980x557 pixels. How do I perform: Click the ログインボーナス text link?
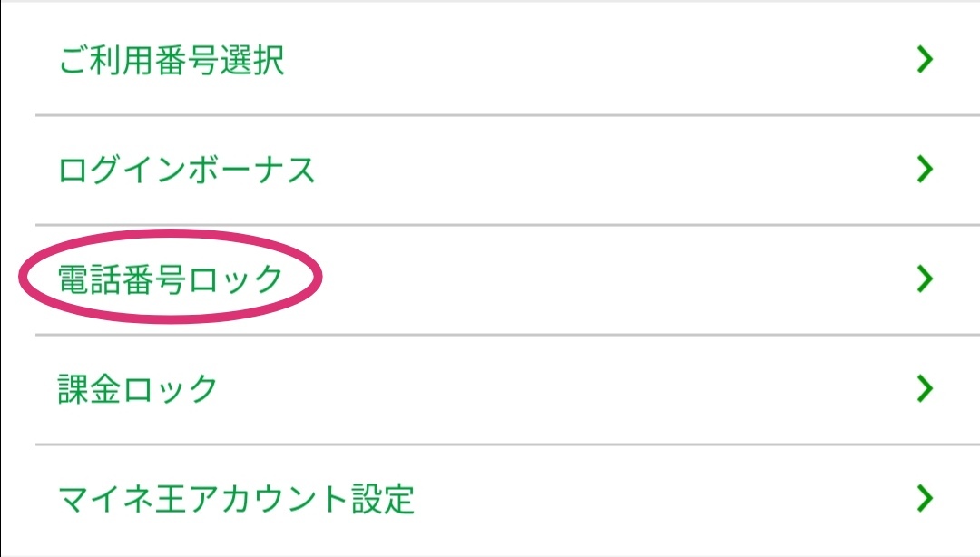tap(187, 170)
